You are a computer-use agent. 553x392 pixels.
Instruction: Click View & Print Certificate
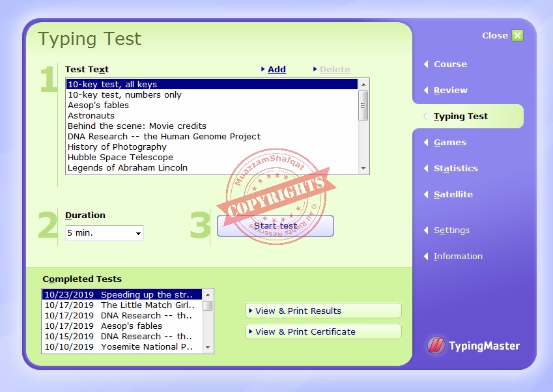click(323, 331)
